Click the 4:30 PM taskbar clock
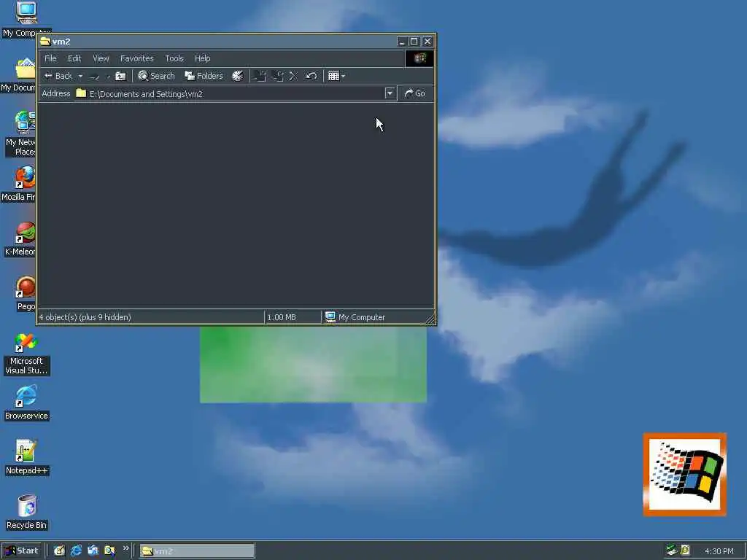The height and width of the screenshot is (560, 747). [x=719, y=551]
